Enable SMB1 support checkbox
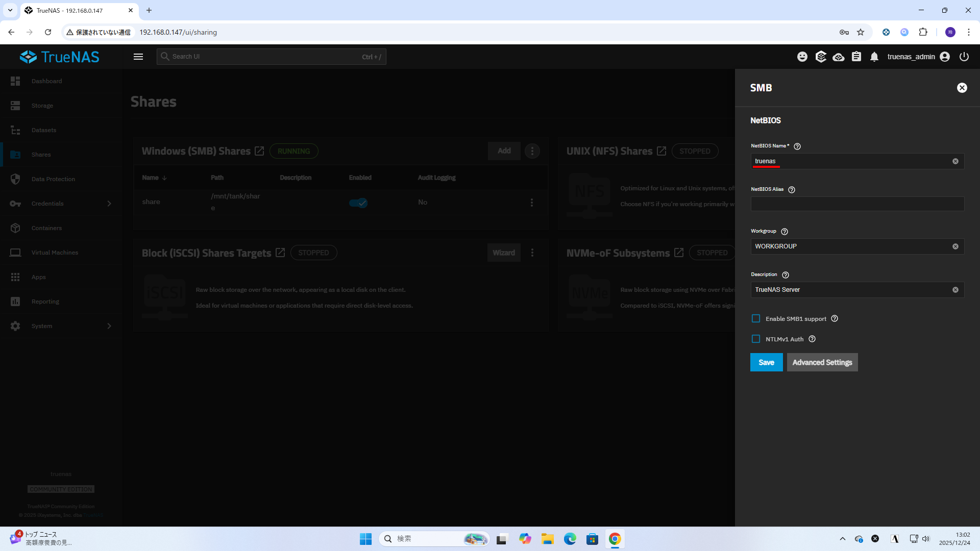The image size is (980, 551). (x=756, y=318)
